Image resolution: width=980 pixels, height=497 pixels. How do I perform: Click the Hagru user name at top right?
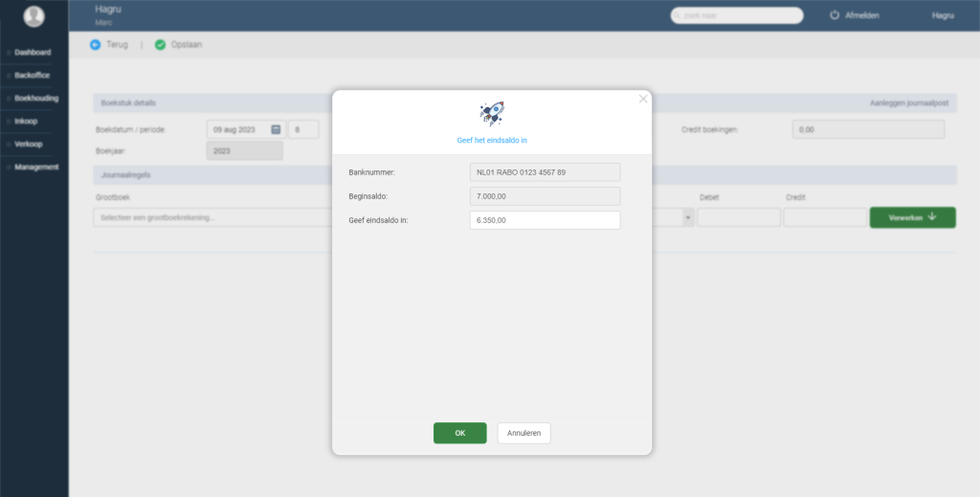943,15
